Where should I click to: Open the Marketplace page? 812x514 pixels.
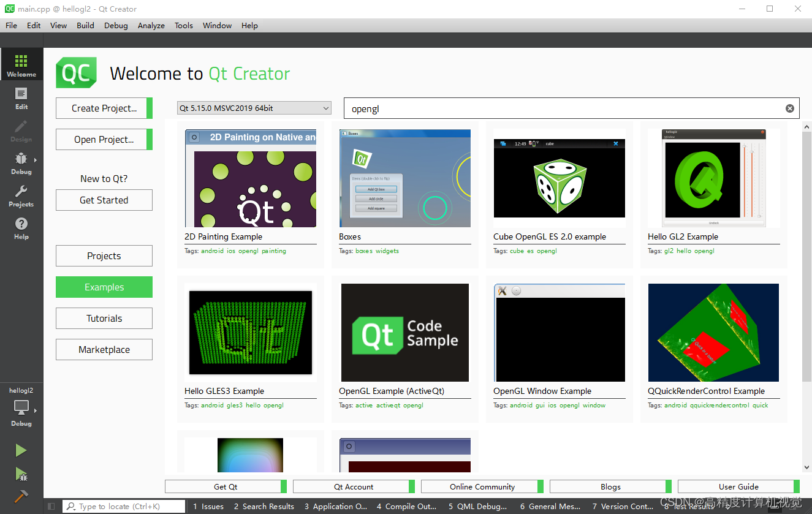point(104,349)
